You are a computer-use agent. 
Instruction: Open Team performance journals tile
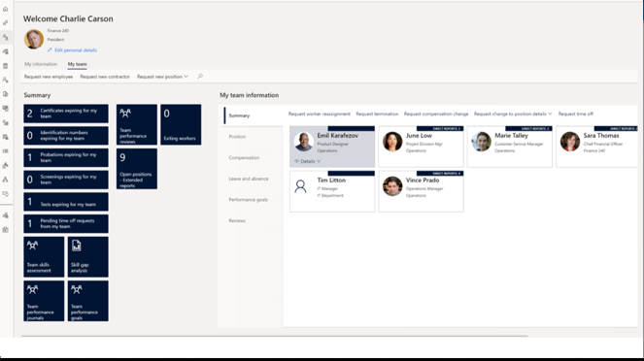tap(44, 301)
